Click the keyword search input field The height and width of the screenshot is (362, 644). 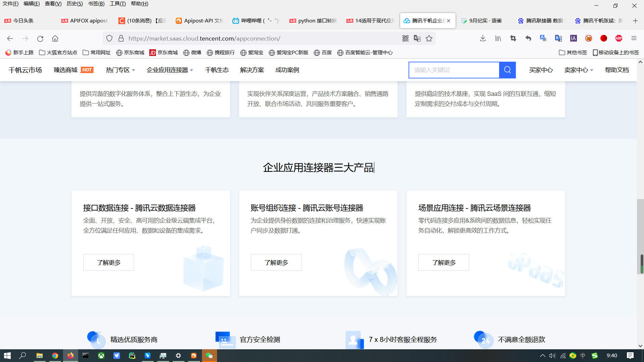(454, 70)
